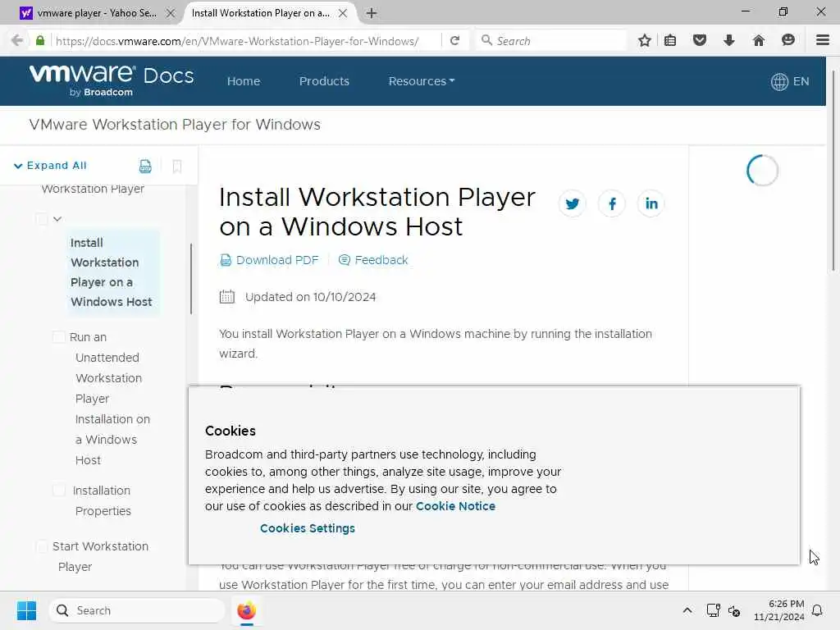840x630 pixels.
Task: Select Install Workstation Player tab
Action: (260, 13)
